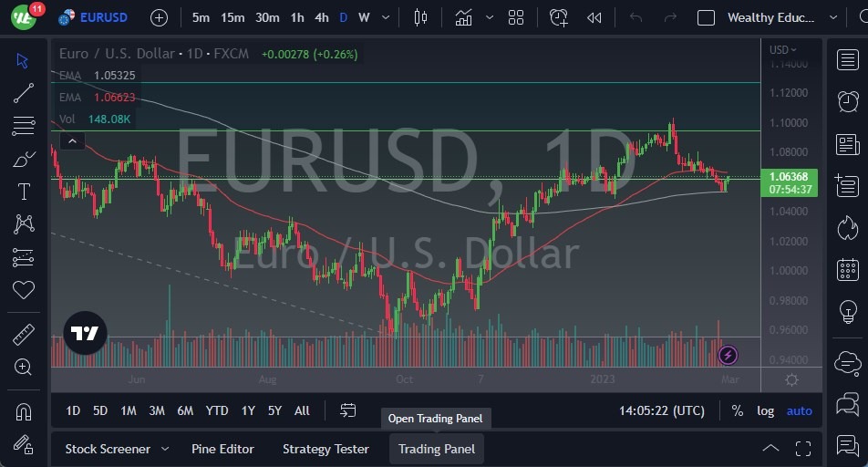
Task: Click the magnet mode icon
Action: click(24, 412)
